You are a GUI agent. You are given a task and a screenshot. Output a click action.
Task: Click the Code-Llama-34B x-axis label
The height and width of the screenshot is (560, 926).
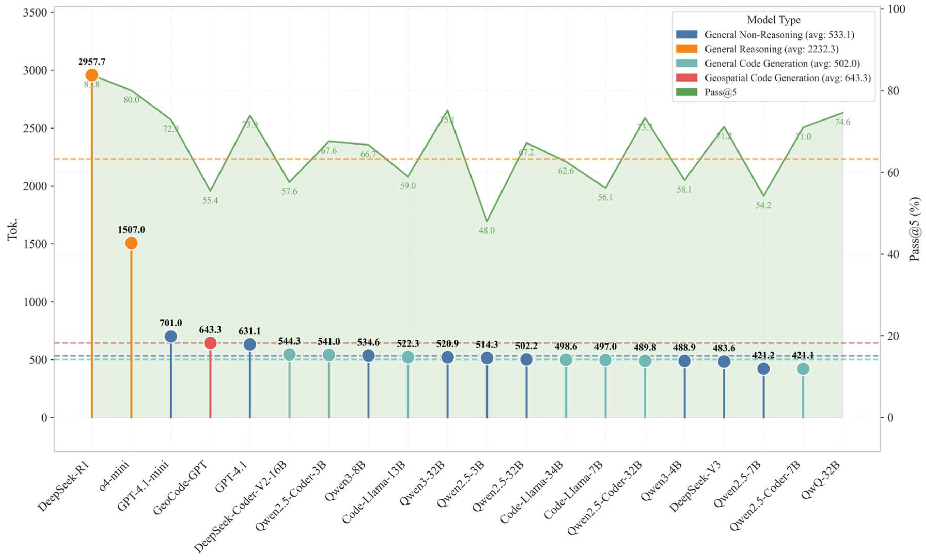coord(532,492)
